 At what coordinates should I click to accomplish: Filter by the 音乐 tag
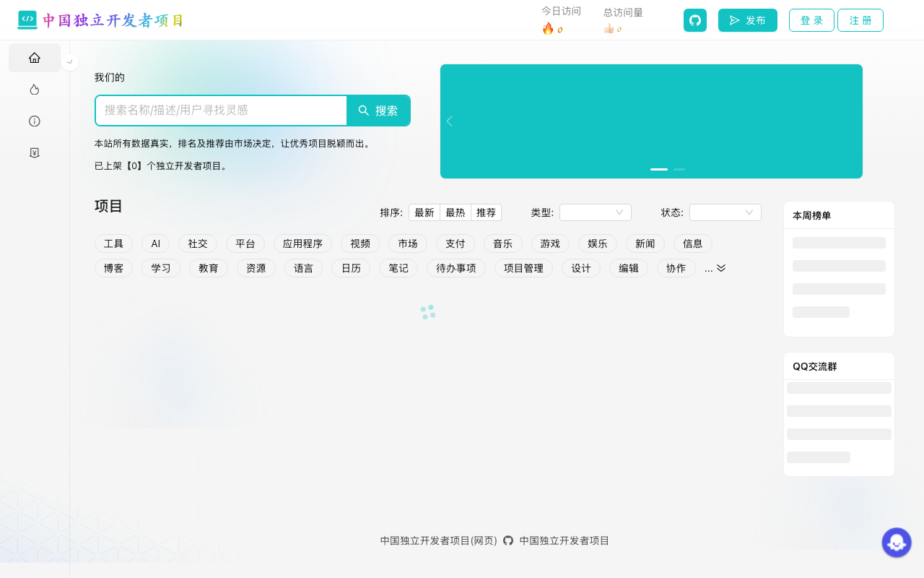(503, 243)
